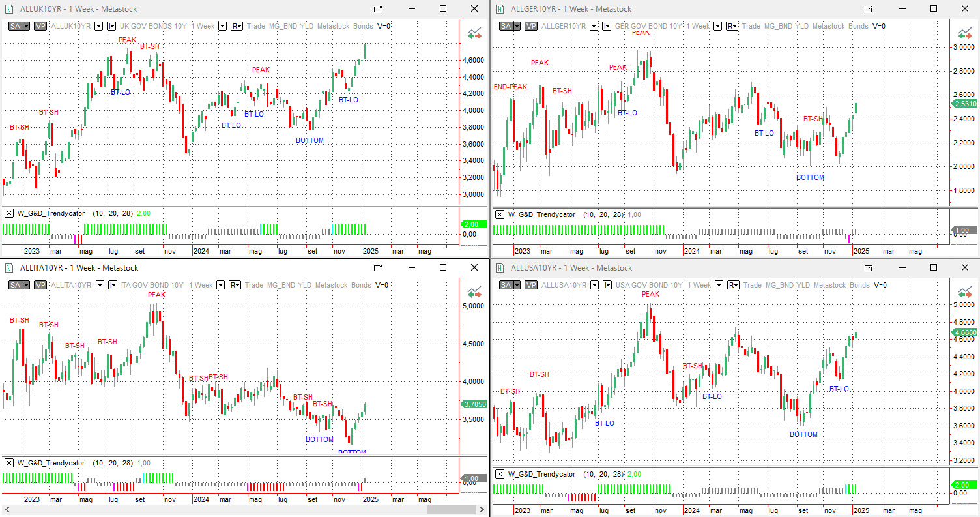980x517 pixels.
Task: Open the symbol dropdown next to ALLGER10YR
Action: 594,26
